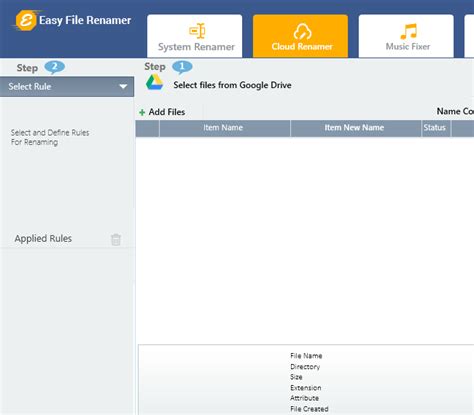Image resolution: width=474 pixels, height=415 pixels.
Task: Open the Music Fixer tab
Action: [406, 36]
